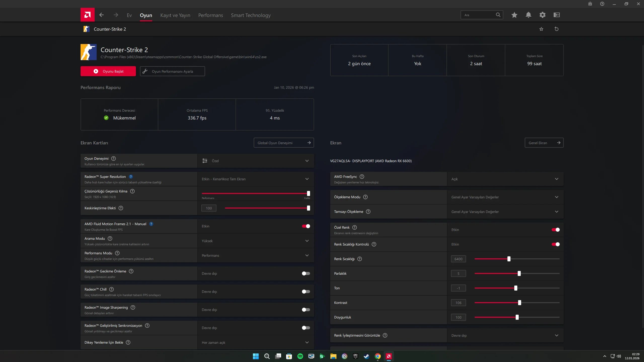The width and height of the screenshot is (644, 362).
Task: Click the AMD logo home icon
Action: coord(87,15)
